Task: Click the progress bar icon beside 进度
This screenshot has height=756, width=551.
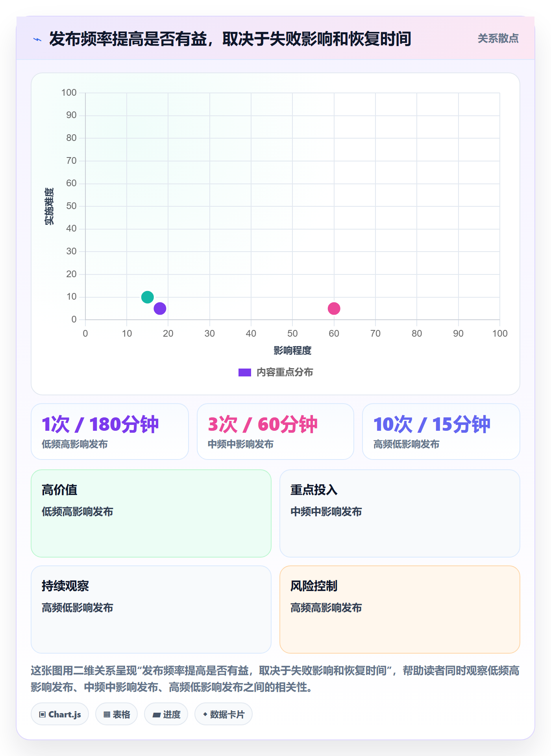Action: click(156, 715)
